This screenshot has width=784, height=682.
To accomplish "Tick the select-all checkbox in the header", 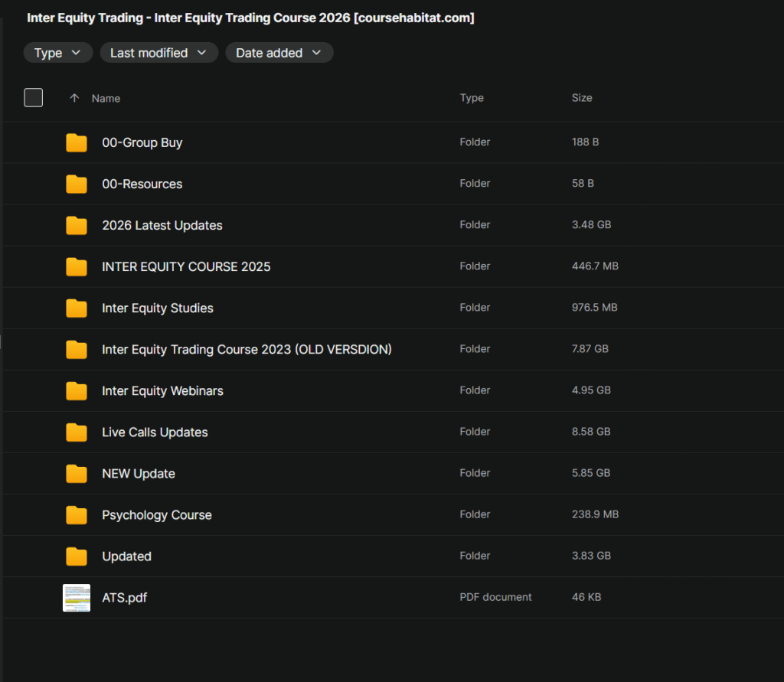I will click(x=34, y=97).
